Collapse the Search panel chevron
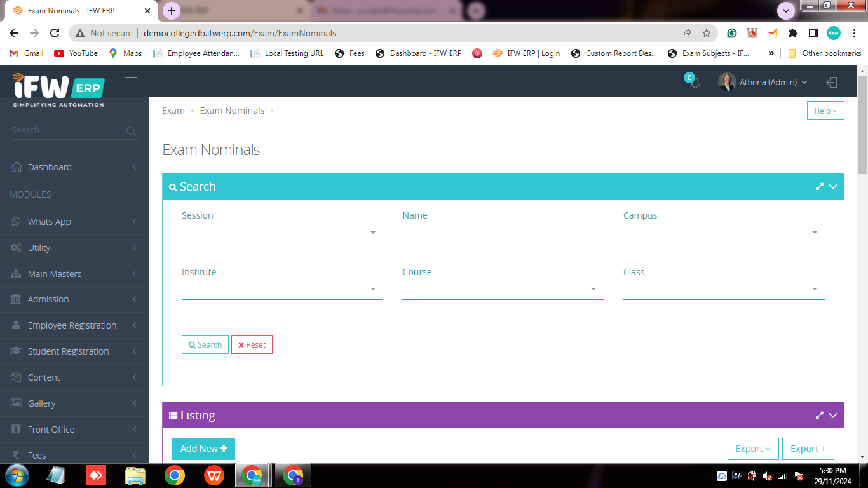This screenshot has height=488, width=868. coord(833,187)
